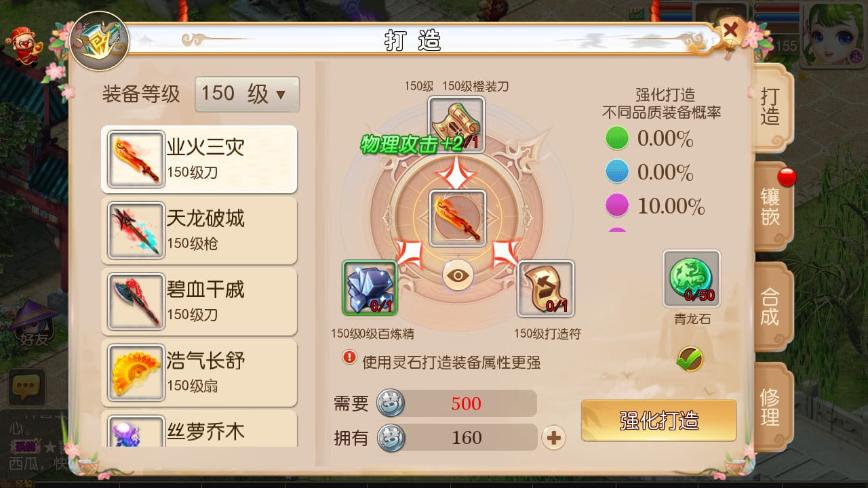868x488 pixels.
Task: Tap the 好友 friends character icon
Action: 34,325
